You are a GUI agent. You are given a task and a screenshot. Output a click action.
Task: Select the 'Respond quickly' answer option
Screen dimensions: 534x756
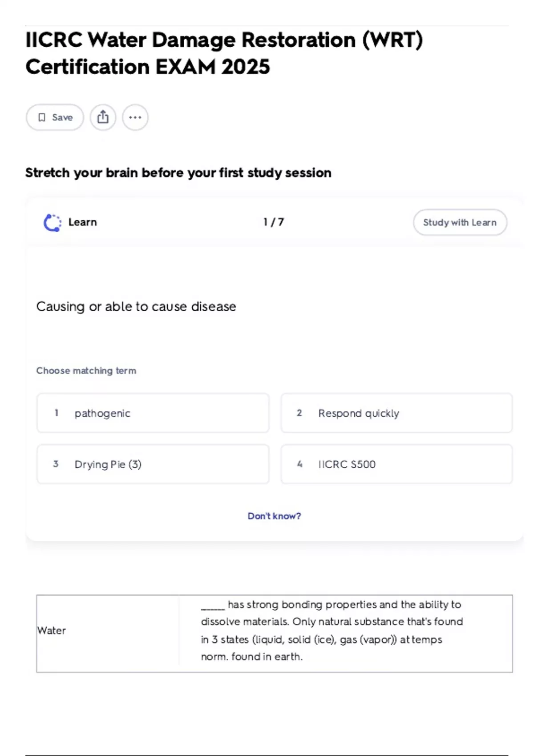pyautogui.click(x=396, y=413)
